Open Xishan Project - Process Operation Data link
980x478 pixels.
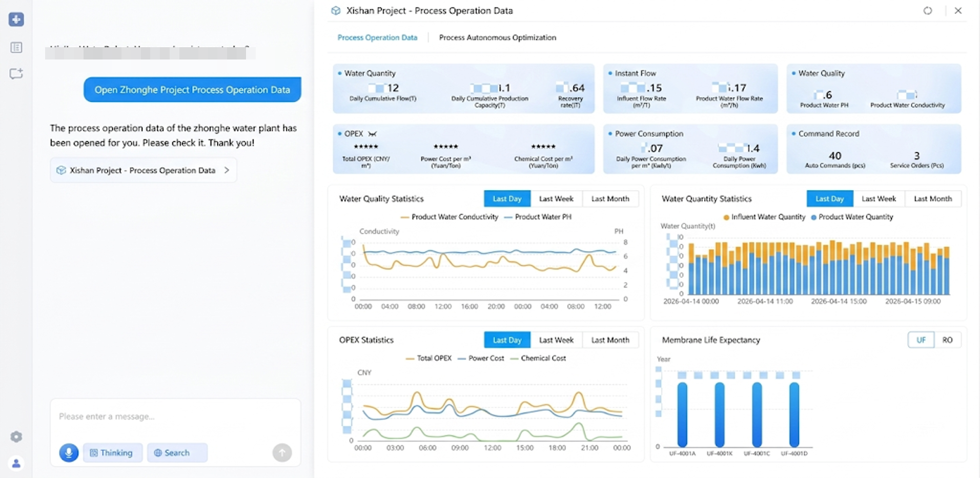(x=144, y=170)
